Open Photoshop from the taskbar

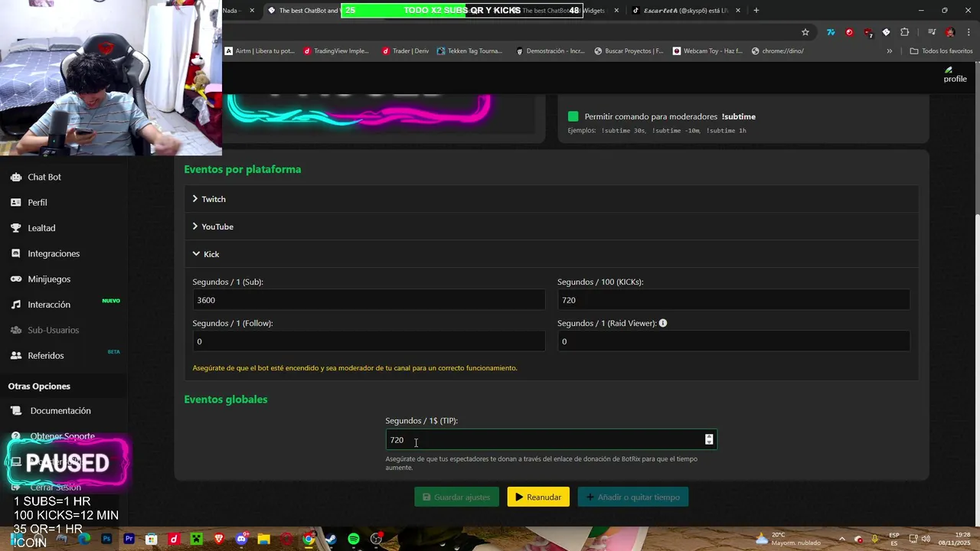[106, 539]
